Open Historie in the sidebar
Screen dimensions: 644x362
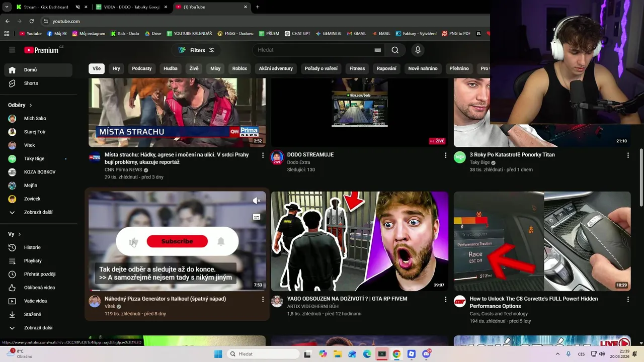pyautogui.click(x=38, y=247)
